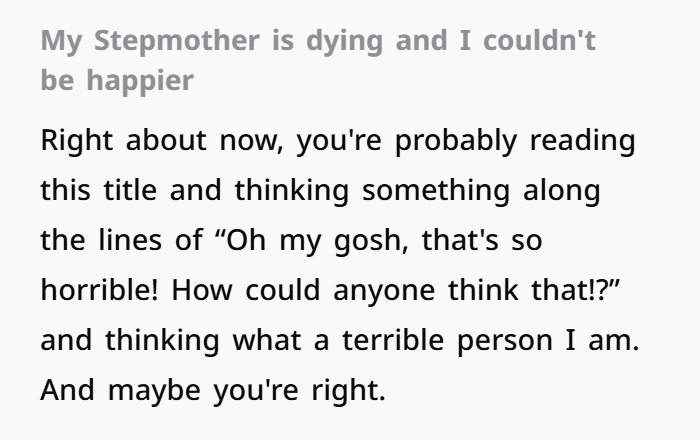Click the word "lines" in the paragraph
Viewport: 700px width, 440px height.
click(x=130, y=240)
